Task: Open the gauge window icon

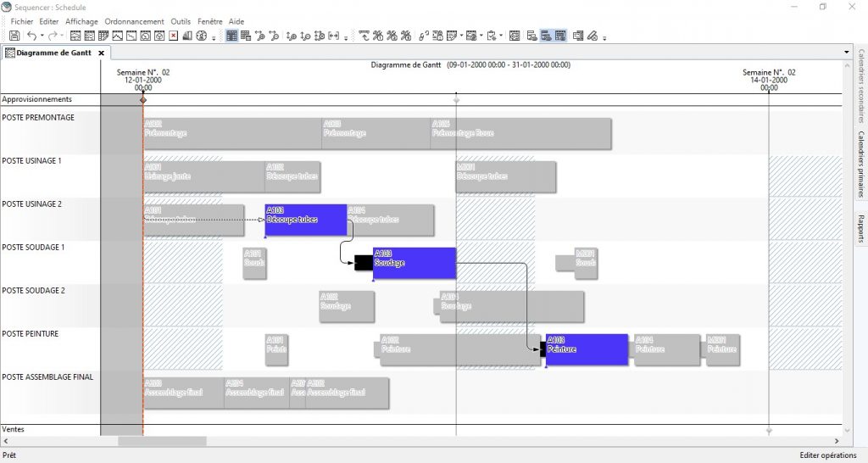Action: pos(145,36)
